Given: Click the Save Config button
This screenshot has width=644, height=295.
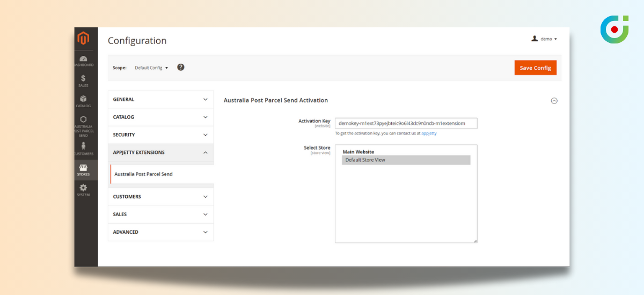Looking at the screenshot, I should pyautogui.click(x=535, y=68).
